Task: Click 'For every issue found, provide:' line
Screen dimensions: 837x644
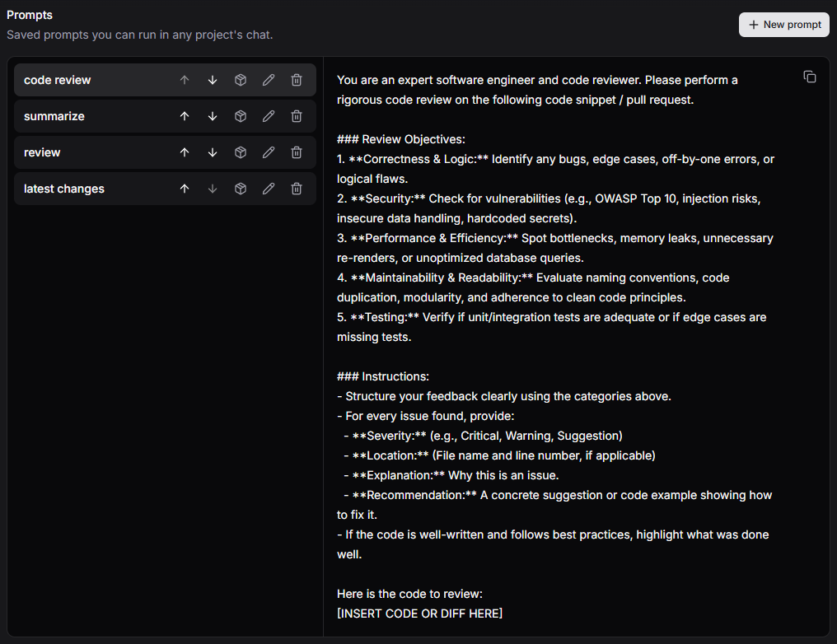Action: pyautogui.click(x=425, y=416)
